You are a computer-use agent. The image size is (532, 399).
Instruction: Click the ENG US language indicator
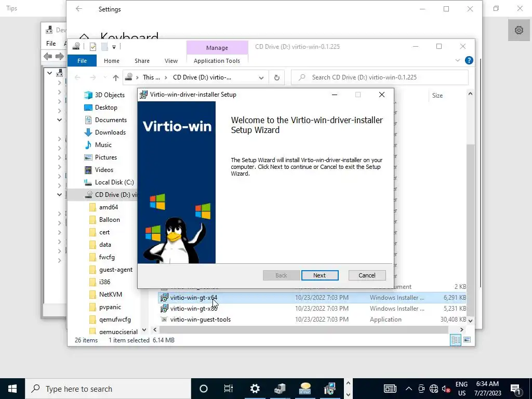click(x=461, y=389)
